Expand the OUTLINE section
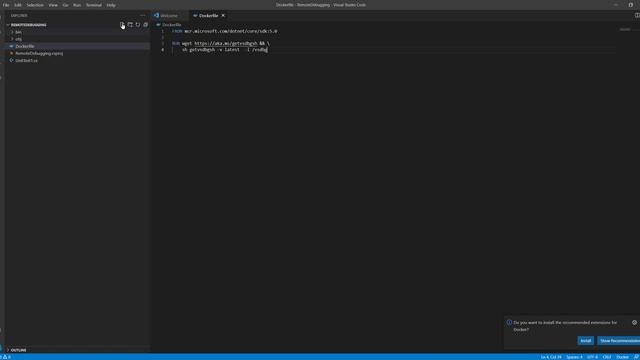This screenshot has height=360, width=640. click(x=18, y=350)
